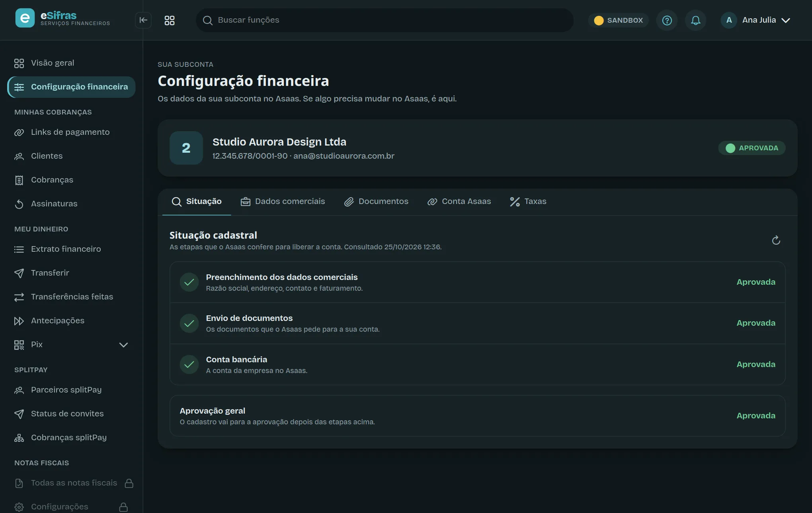Open the Ana Julia user menu chevron

786,20
